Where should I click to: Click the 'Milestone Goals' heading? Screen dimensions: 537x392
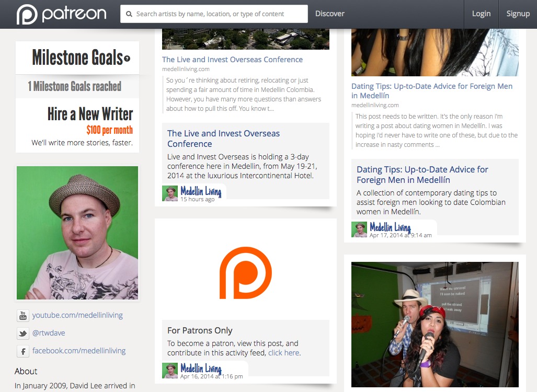pos(77,57)
